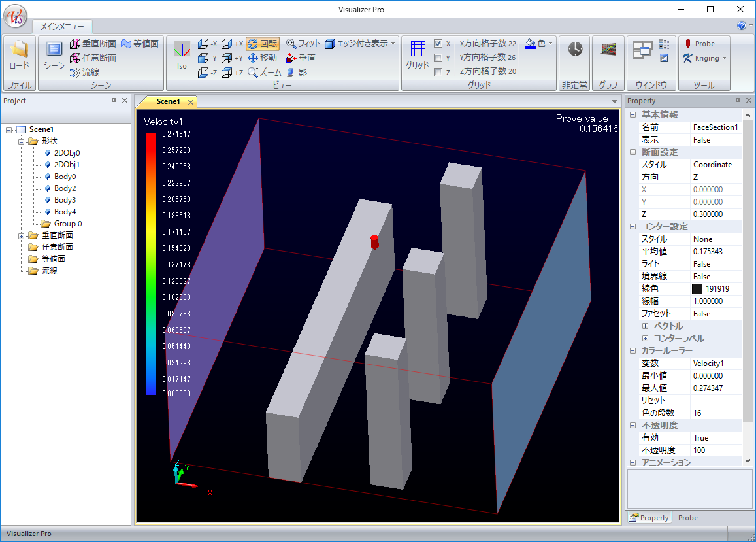Open the Graph (グラフ) tool icon
The width and height of the screenshot is (756, 542).
click(x=608, y=50)
